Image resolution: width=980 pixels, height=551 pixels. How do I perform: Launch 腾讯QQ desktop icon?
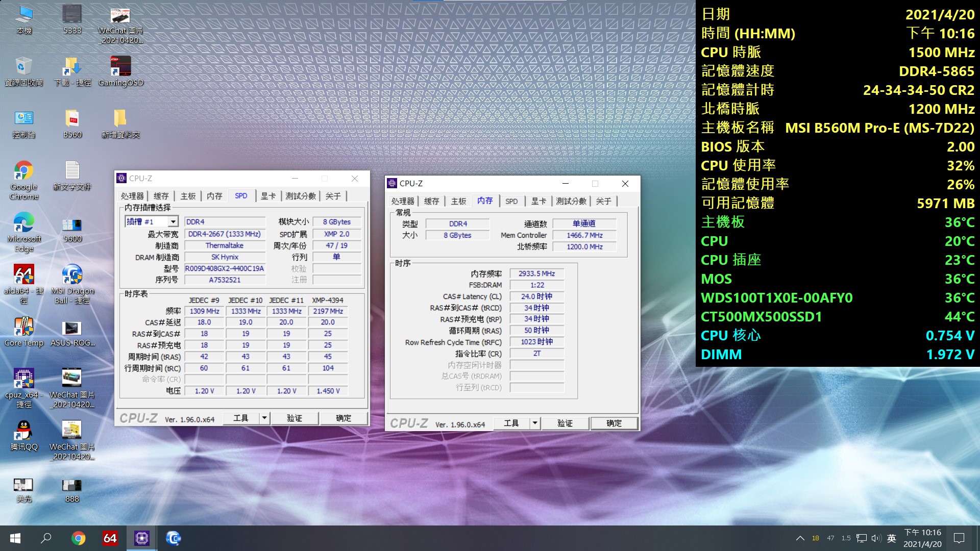pyautogui.click(x=24, y=436)
